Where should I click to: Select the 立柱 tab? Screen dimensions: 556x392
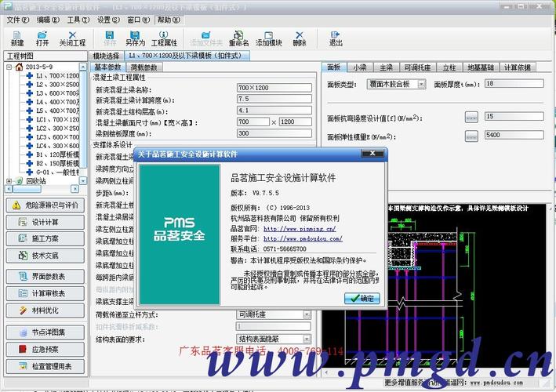coord(449,67)
